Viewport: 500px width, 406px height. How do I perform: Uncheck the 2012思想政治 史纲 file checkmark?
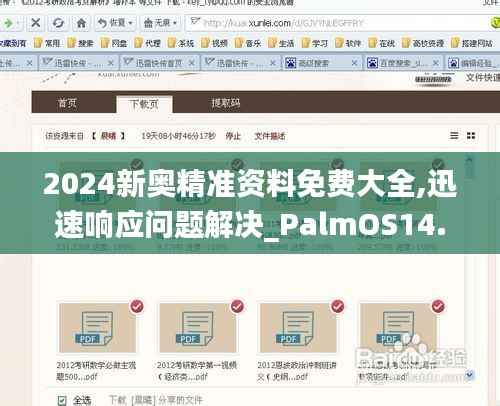tap(338, 306)
